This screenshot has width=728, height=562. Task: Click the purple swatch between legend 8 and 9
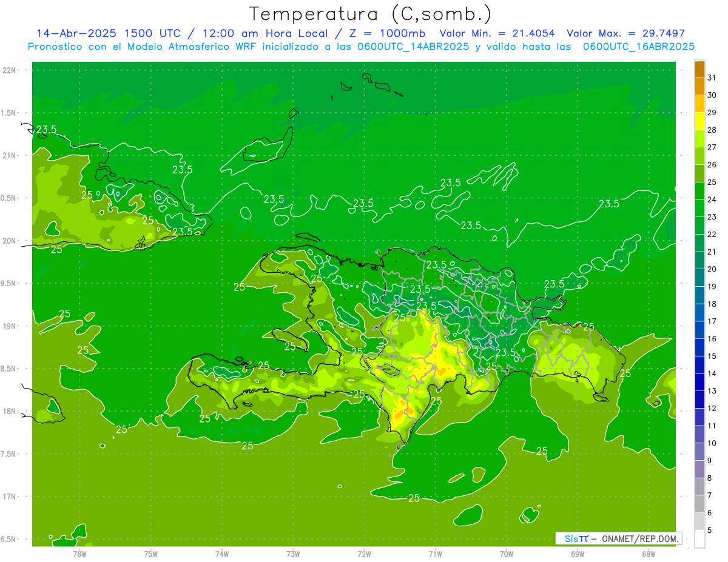click(x=699, y=469)
